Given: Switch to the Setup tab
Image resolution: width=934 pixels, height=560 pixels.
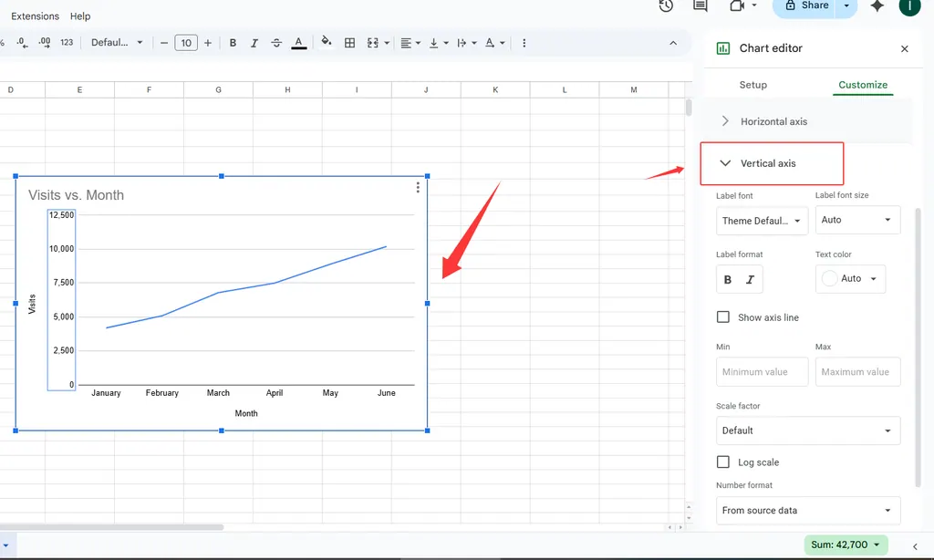Looking at the screenshot, I should pyautogui.click(x=752, y=85).
